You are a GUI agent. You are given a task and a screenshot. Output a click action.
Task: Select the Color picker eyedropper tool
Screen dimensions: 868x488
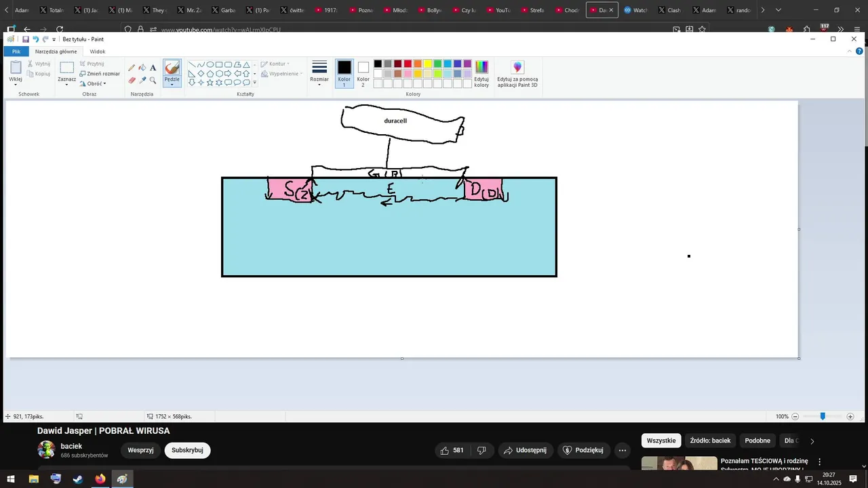click(142, 80)
